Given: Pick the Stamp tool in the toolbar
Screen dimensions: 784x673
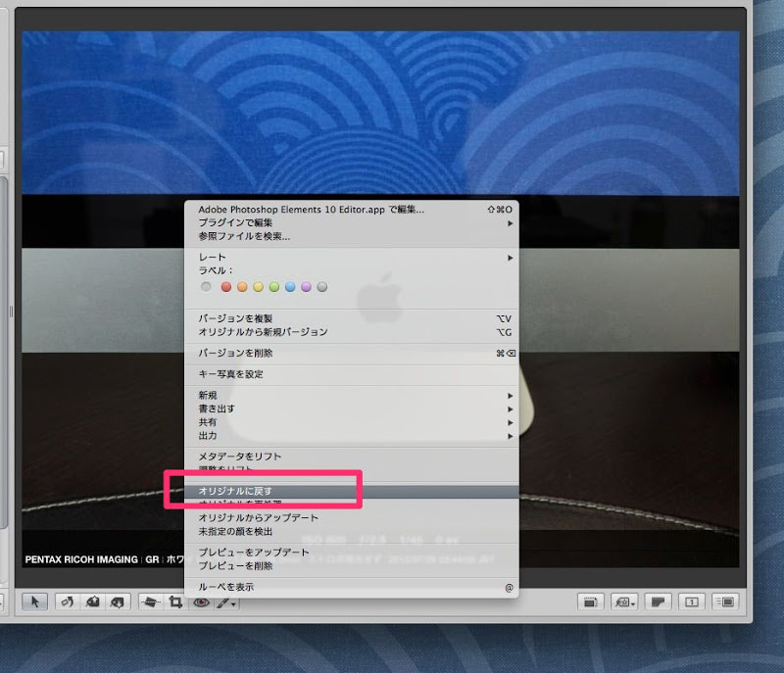Looking at the screenshot, I should tap(118, 602).
